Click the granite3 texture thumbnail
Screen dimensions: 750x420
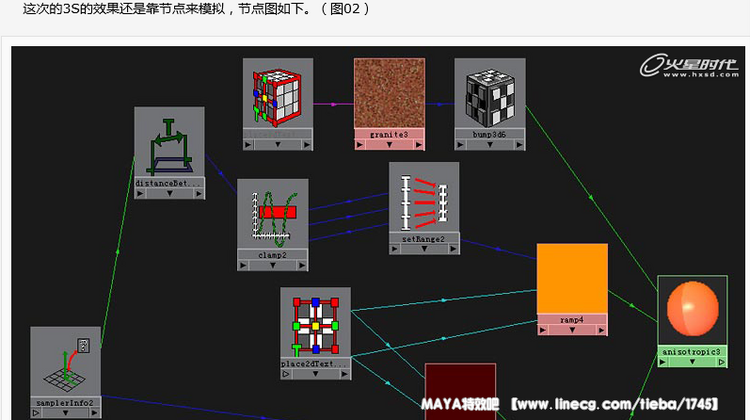tap(389, 92)
